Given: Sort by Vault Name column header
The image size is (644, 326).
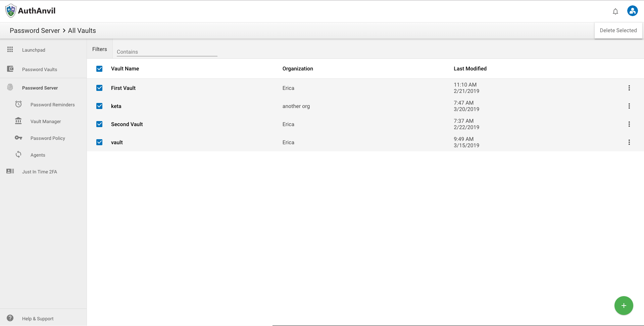Looking at the screenshot, I should coord(125,68).
